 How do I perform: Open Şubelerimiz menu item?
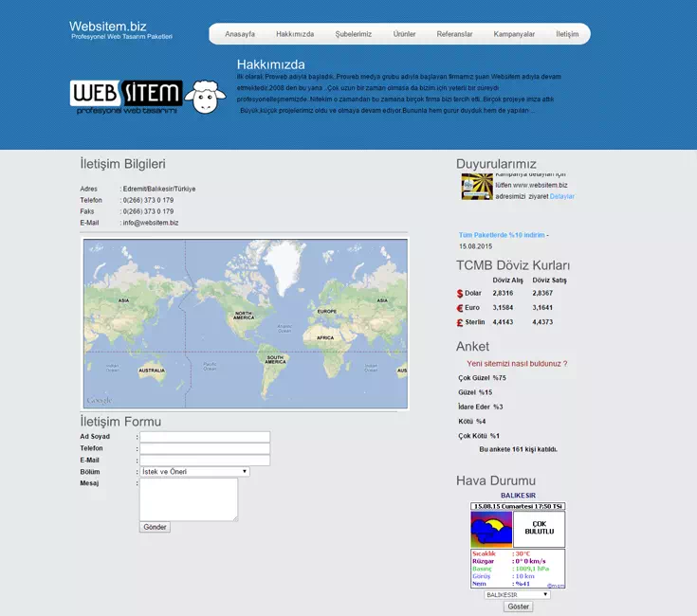coord(354,34)
